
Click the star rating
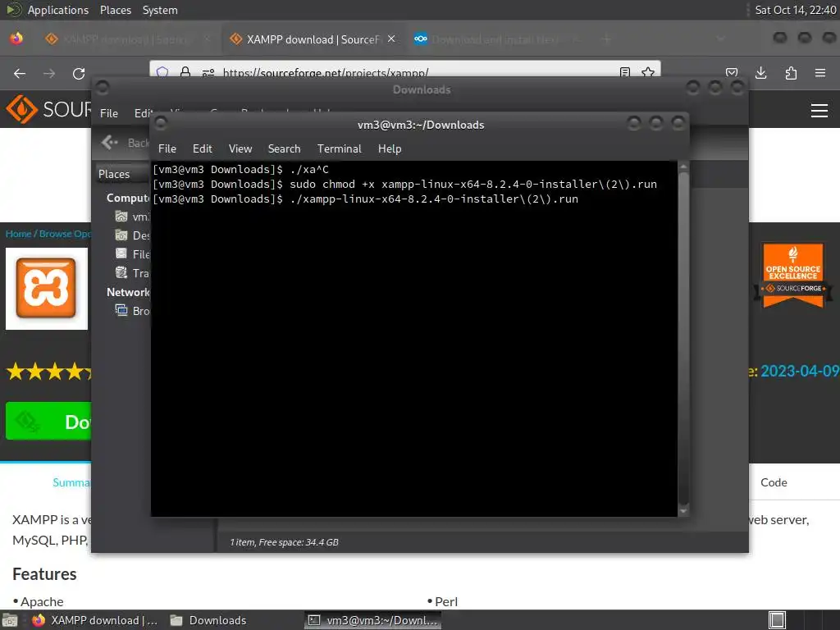48,371
